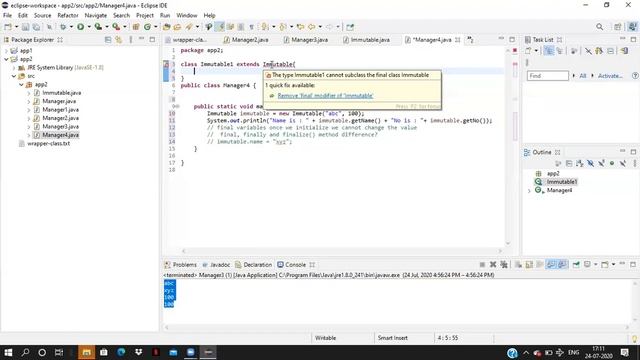Click the Save toolbar icon

[25, 27]
